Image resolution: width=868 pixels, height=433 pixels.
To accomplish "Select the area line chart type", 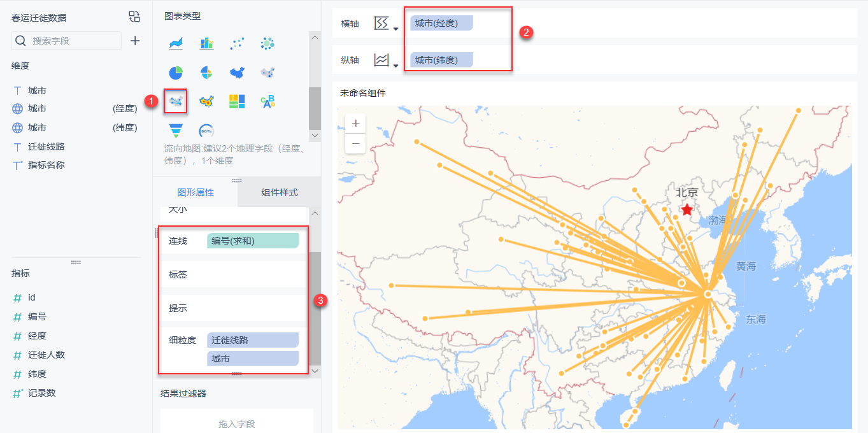I will pos(176,43).
